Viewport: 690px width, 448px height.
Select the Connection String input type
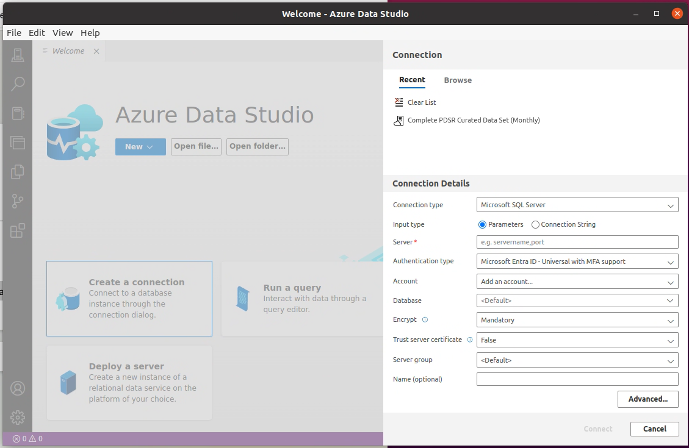click(536, 224)
